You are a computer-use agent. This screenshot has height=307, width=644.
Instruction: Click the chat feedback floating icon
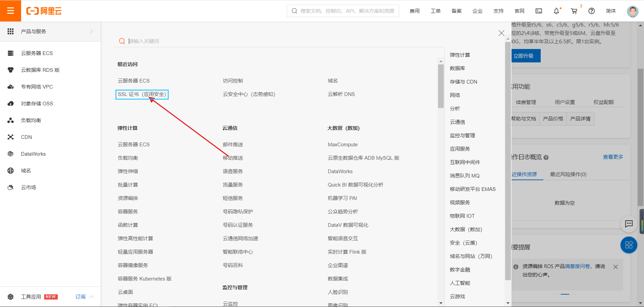[x=629, y=224]
